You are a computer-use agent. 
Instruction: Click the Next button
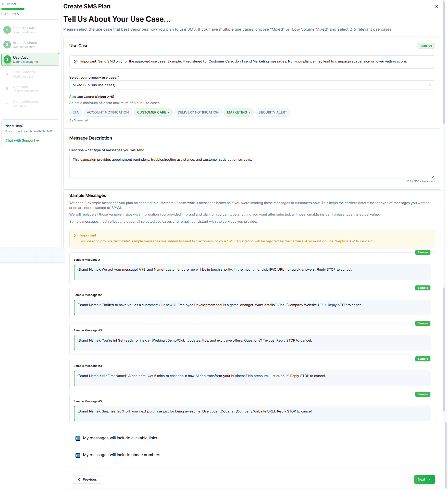click(x=424, y=479)
